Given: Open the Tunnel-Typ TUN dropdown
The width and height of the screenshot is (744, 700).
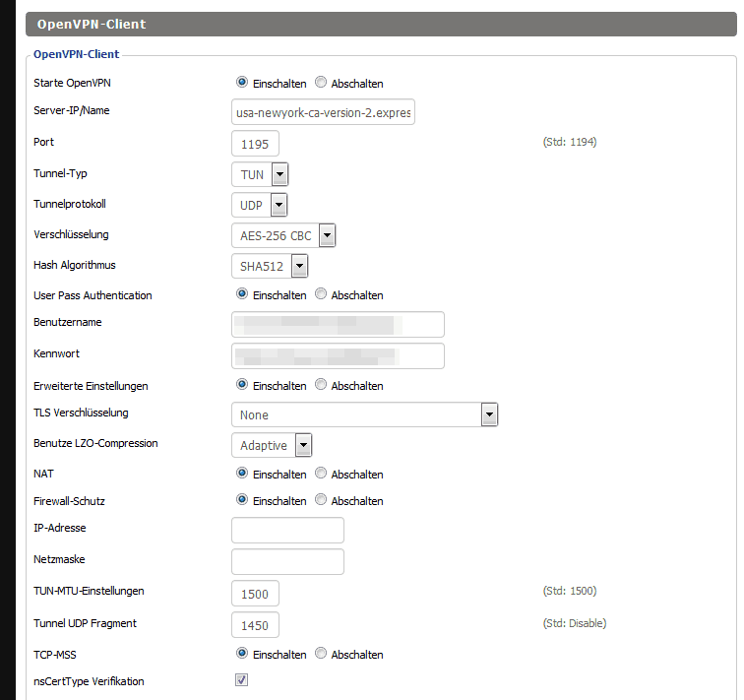Looking at the screenshot, I should (x=260, y=174).
